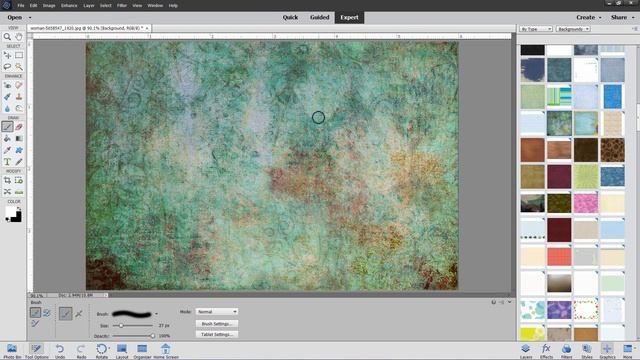Select the Zoom tool
640x360 pixels.
tap(7, 37)
